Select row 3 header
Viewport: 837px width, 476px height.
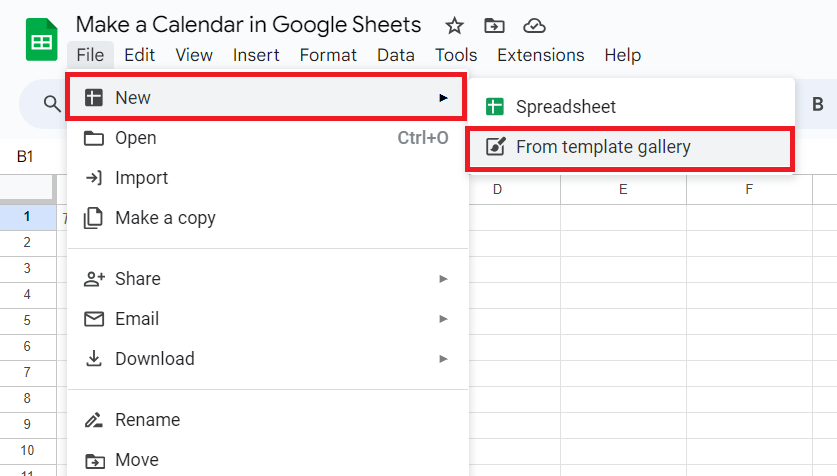[27, 268]
